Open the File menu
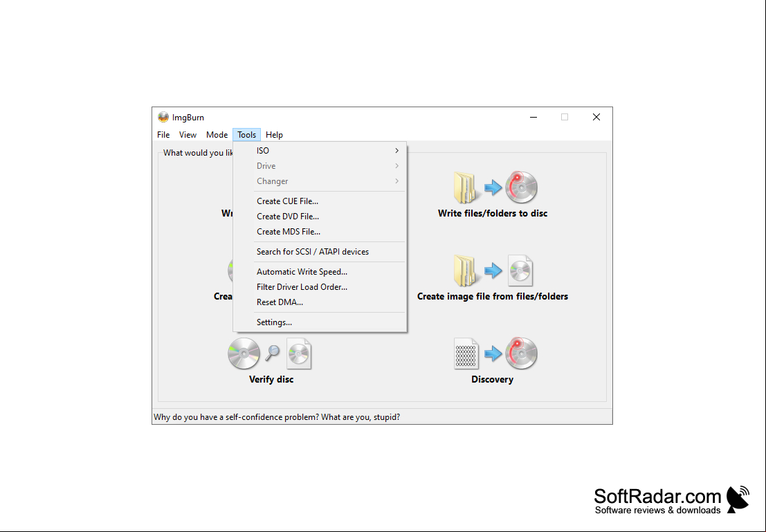Viewport: 766px width, 532px height. point(163,135)
